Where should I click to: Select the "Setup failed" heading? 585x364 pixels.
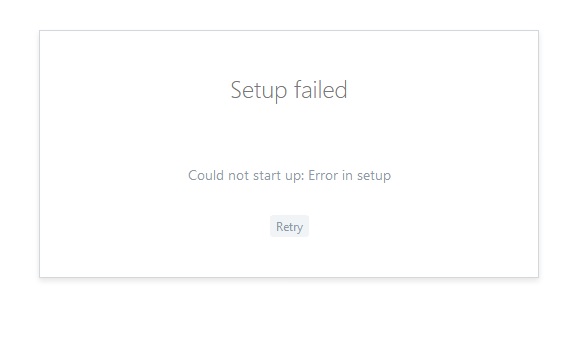(289, 90)
